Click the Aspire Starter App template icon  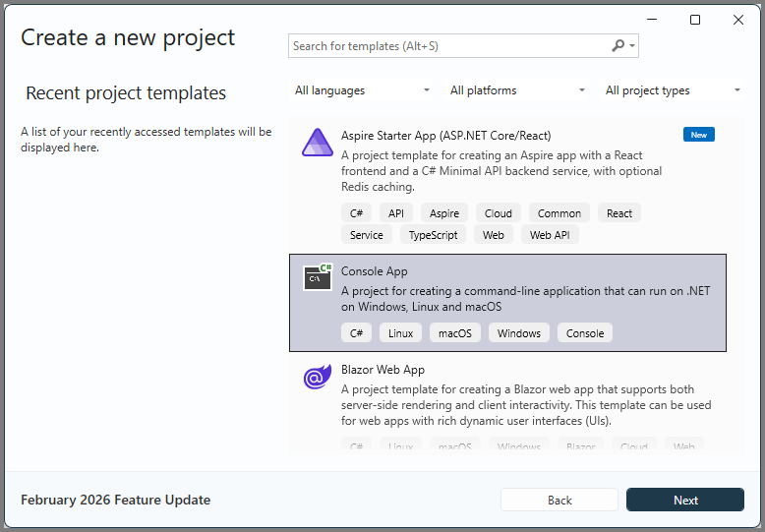pyautogui.click(x=318, y=144)
